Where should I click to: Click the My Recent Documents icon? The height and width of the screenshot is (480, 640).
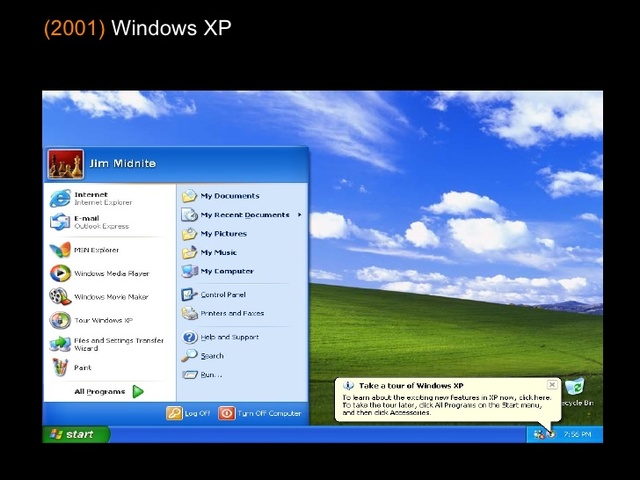[x=189, y=215]
